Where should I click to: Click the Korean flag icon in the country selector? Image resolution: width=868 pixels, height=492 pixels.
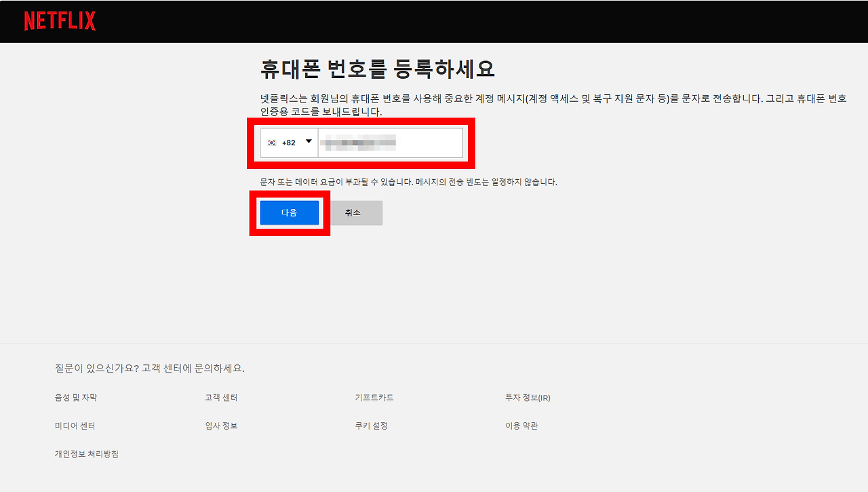pyautogui.click(x=272, y=142)
